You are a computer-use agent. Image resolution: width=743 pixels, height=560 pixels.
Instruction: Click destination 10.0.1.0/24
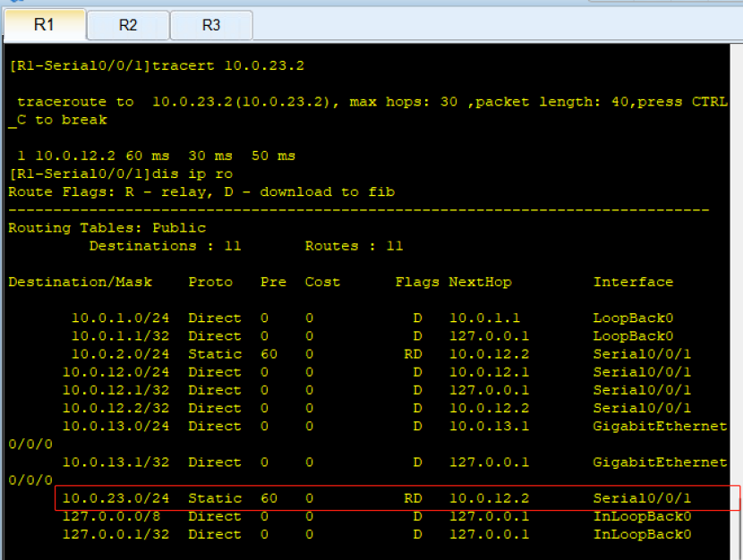120,318
